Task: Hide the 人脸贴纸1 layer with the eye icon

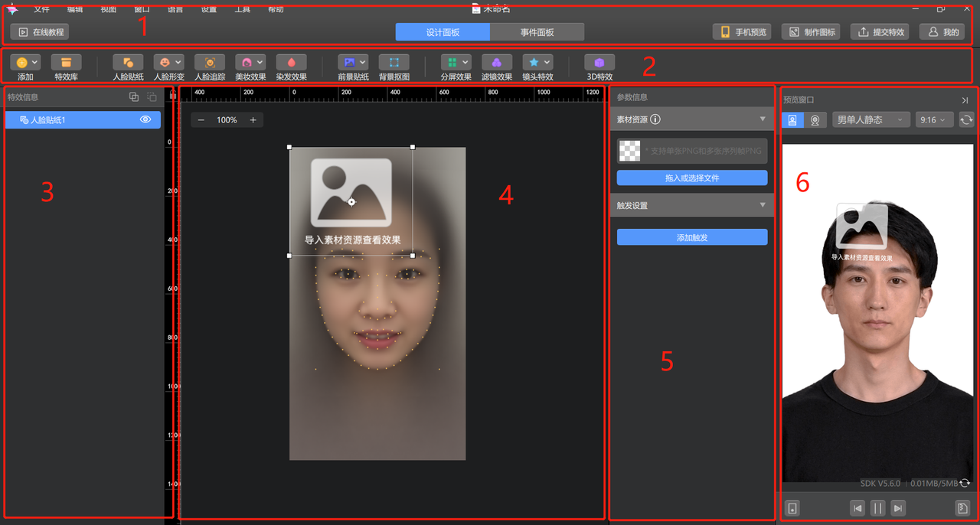Action: pyautogui.click(x=145, y=119)
